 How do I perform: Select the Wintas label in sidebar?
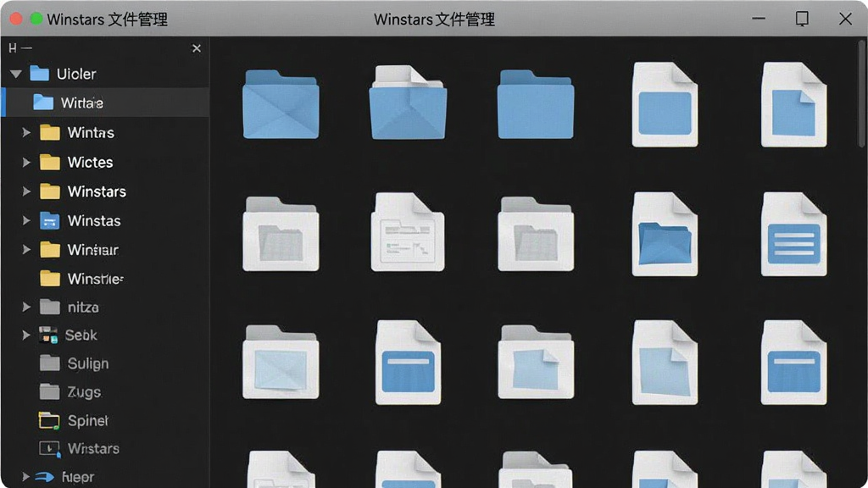click(91, 133)
